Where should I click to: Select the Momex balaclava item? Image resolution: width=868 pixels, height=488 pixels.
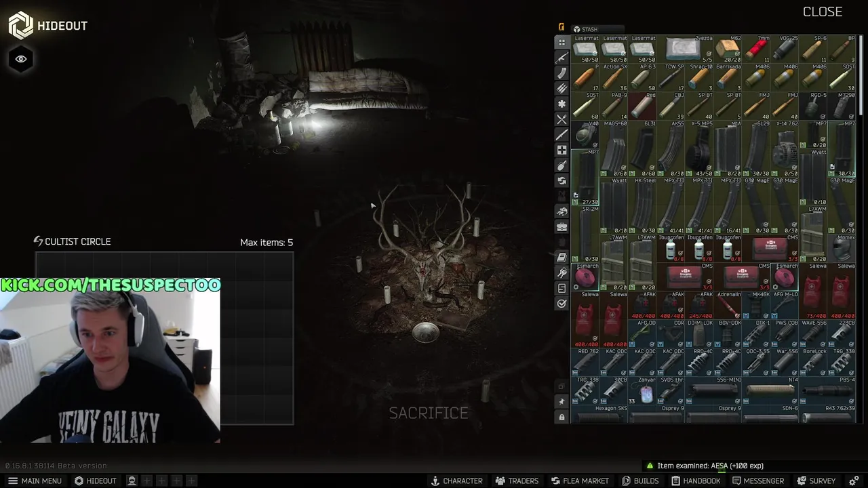[x=842, y=248]
